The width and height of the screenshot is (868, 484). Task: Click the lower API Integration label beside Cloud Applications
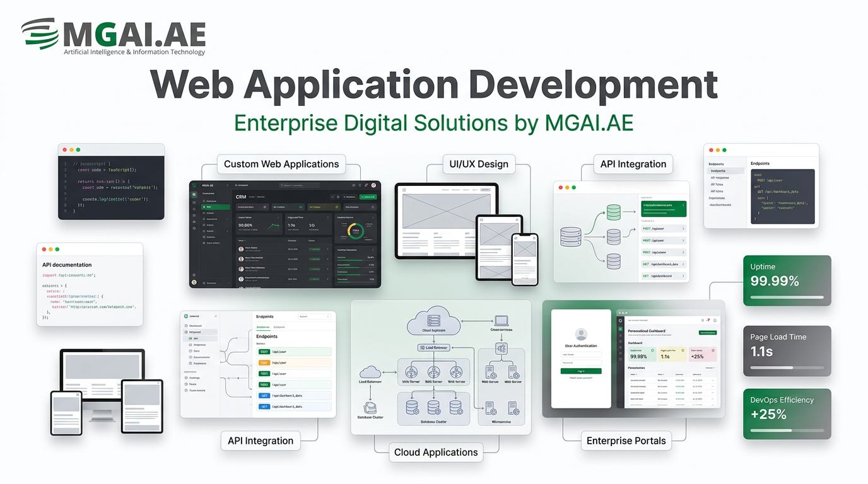(x=261, y=441)
